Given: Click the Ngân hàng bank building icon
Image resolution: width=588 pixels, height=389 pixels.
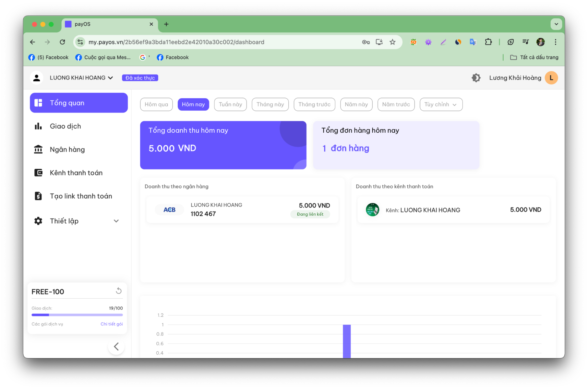Looking at the screenshot, I should [38, 149].
